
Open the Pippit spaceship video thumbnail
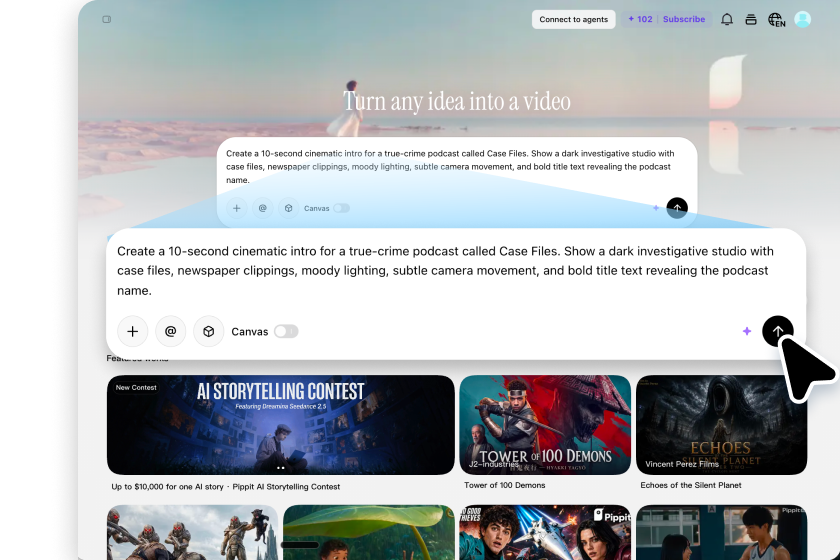click(545, 532)
